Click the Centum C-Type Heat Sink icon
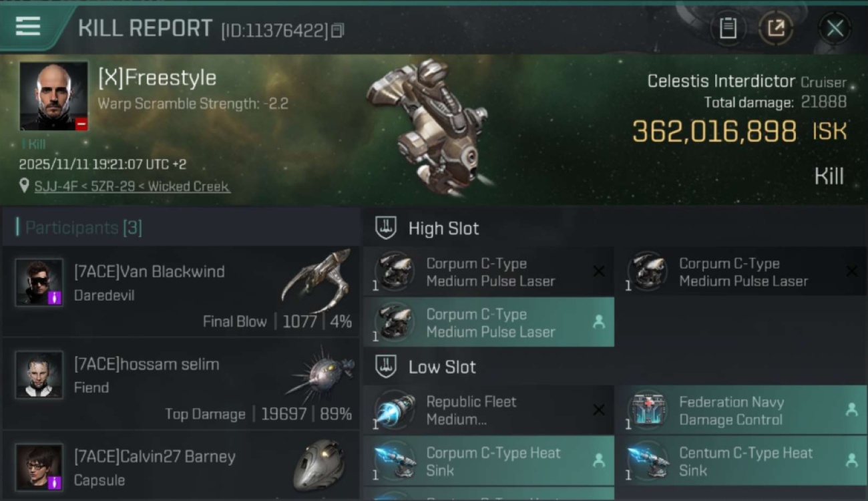868x501 pixels. pos(648,461)
